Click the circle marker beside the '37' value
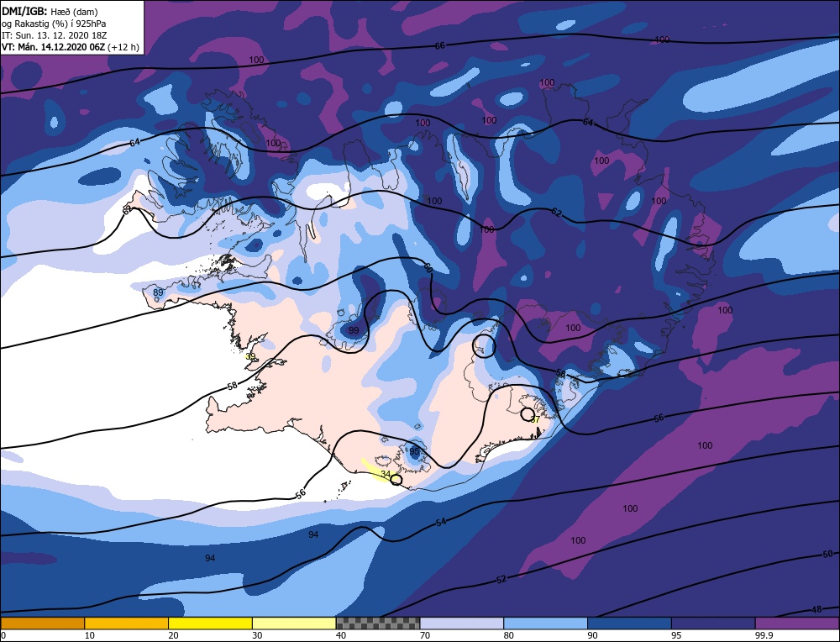Screen dimensions: 840x642 pos(528,413)
